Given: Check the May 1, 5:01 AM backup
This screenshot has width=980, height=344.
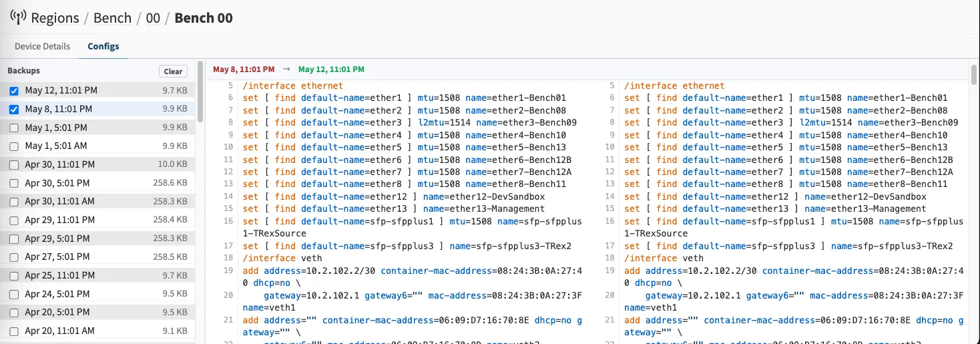Looking at the screenshot, I should pyautogui.click(x=14, y=146).
